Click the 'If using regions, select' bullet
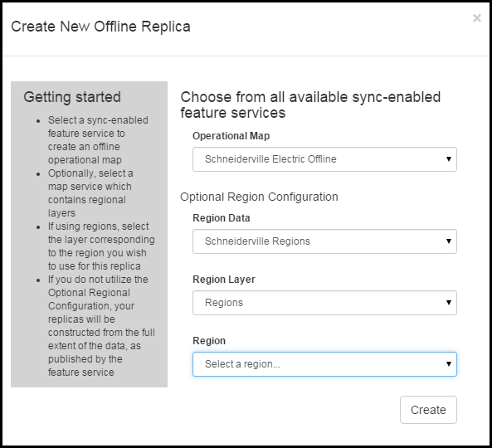Screen dimensions: 492x448 point(101,246)
